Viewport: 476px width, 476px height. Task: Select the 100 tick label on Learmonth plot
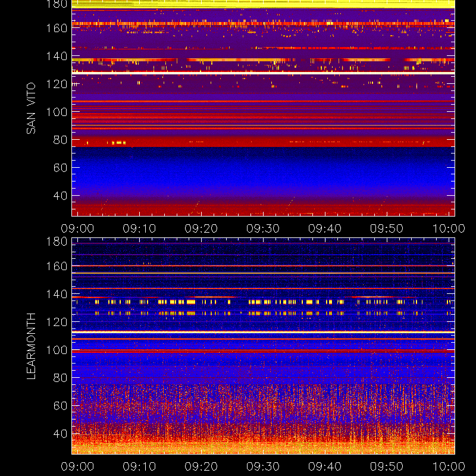click(x=57, y=350)
